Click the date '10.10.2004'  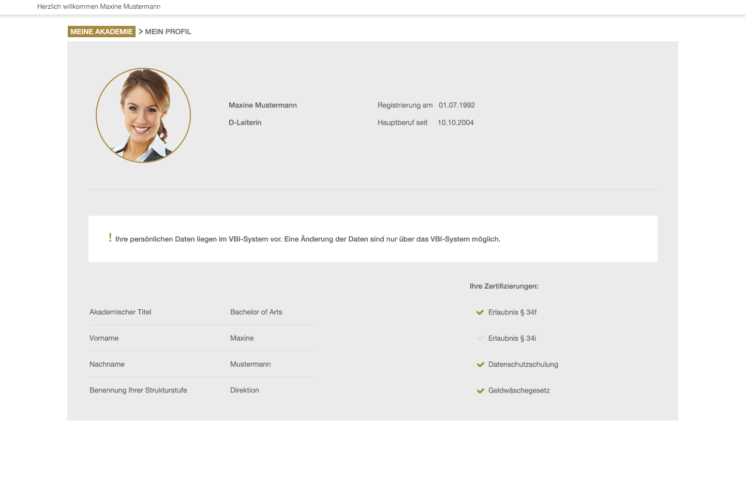click(456, 123)
